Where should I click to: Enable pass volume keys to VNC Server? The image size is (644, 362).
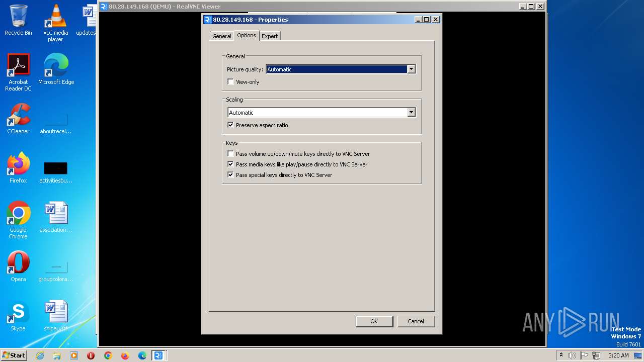[231, 154]
